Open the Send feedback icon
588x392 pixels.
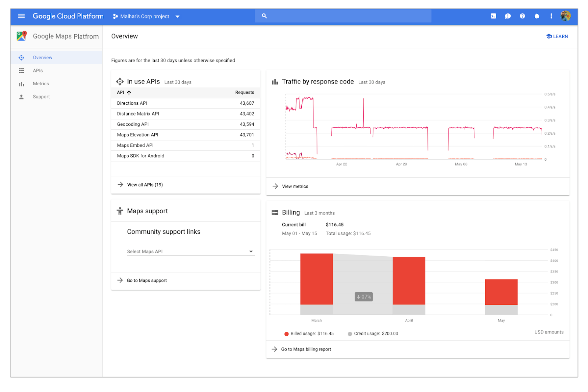coord(508,16)
